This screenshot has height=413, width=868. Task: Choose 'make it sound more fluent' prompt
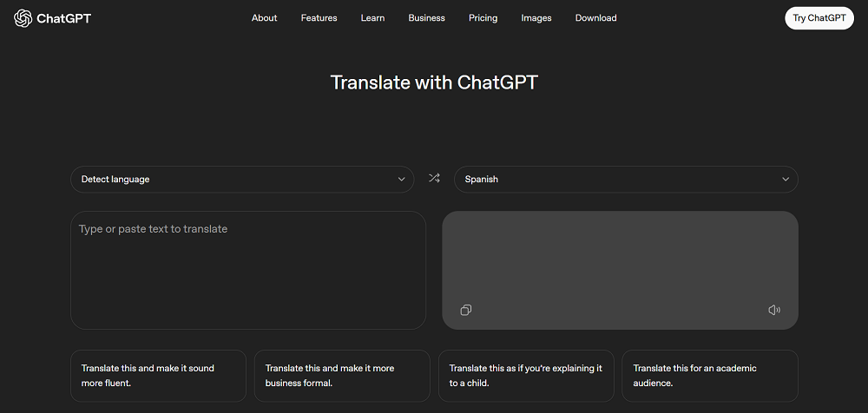point(158,376)
